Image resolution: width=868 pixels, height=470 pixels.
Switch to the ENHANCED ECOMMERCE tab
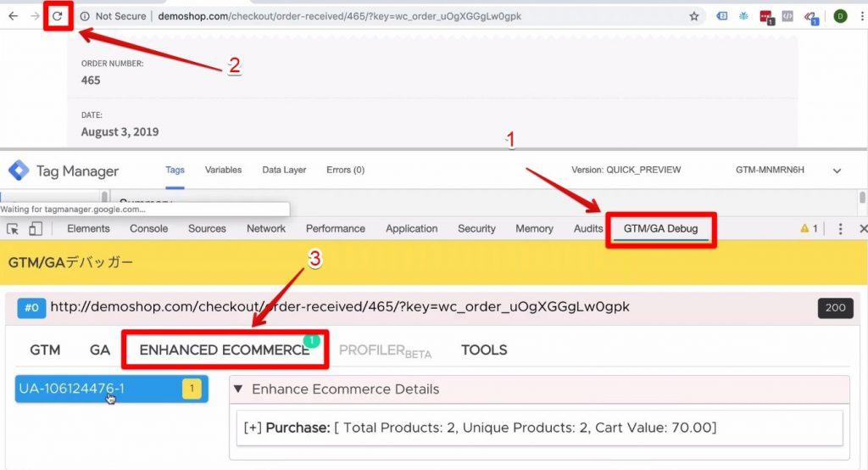click(225, 350)
